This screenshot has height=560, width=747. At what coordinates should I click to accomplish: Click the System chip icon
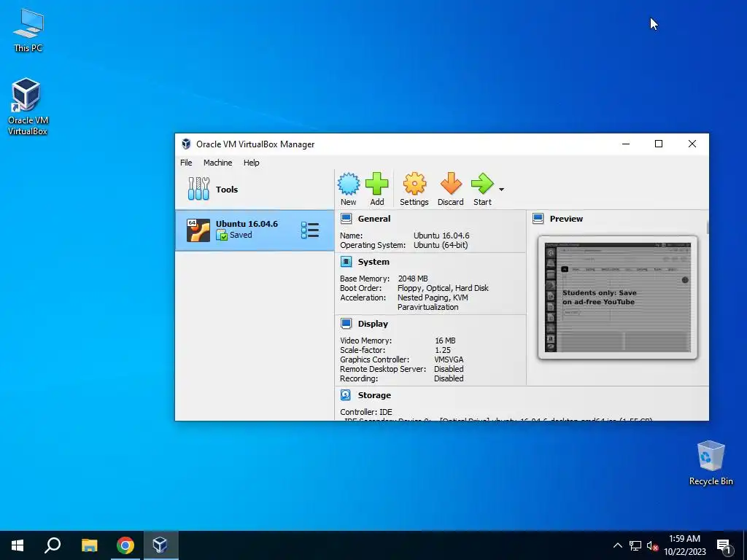point(347,262)
